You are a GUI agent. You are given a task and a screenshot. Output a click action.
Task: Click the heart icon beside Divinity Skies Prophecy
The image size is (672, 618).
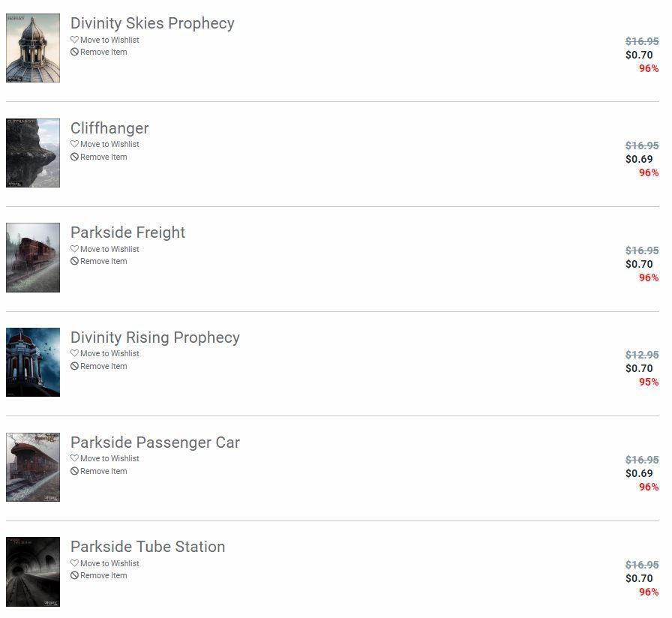(74, 40)
